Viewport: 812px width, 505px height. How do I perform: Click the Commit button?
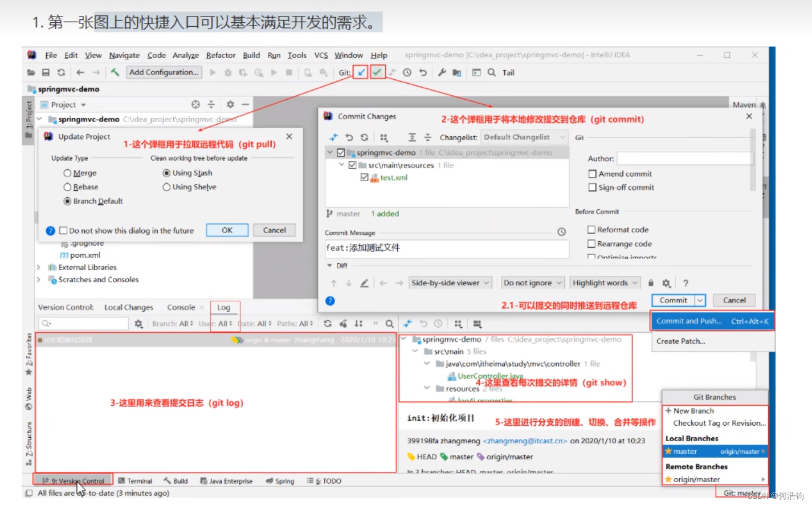(674, 300)
